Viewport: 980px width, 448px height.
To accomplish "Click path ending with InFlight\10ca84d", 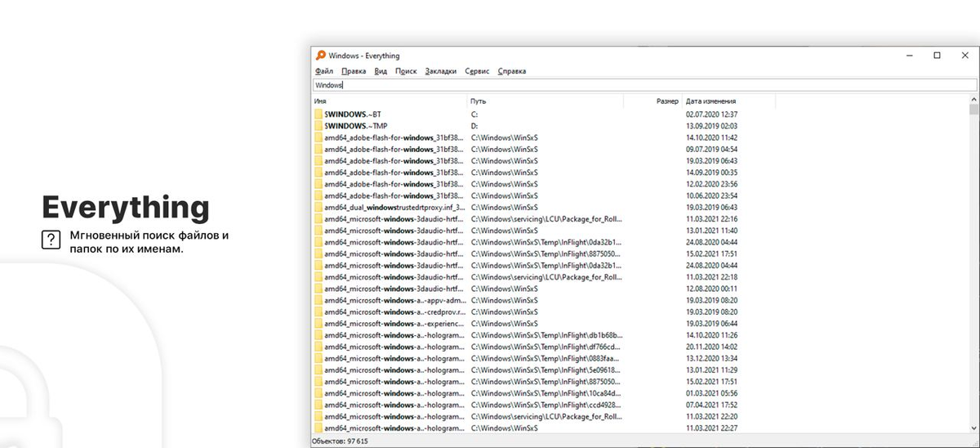I will click(x=546, y=393).
